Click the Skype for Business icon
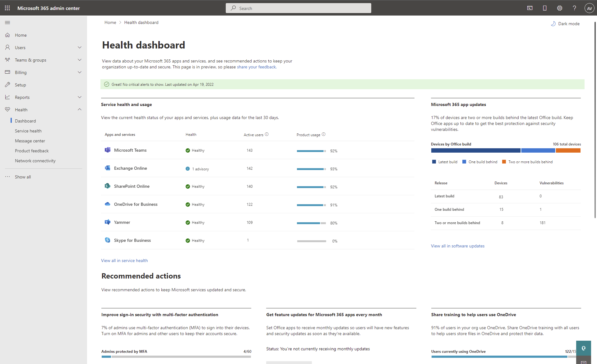Image resolution: width=597 pixels, height=364 pixels. 108,240
